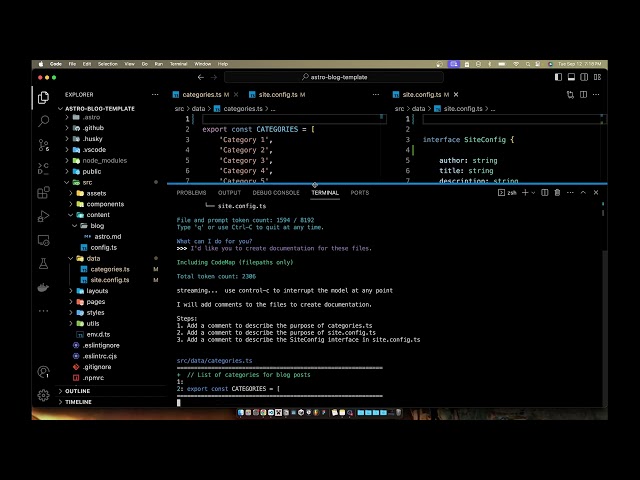640x480 pixels.
Task: Switch to the Output panel tab
Action: pos(229,193)
